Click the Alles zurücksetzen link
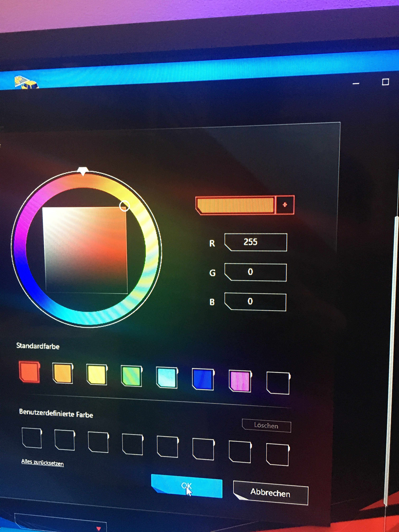Screen dimensions: 399x532 pyautogui.click(x=43, y=462)
